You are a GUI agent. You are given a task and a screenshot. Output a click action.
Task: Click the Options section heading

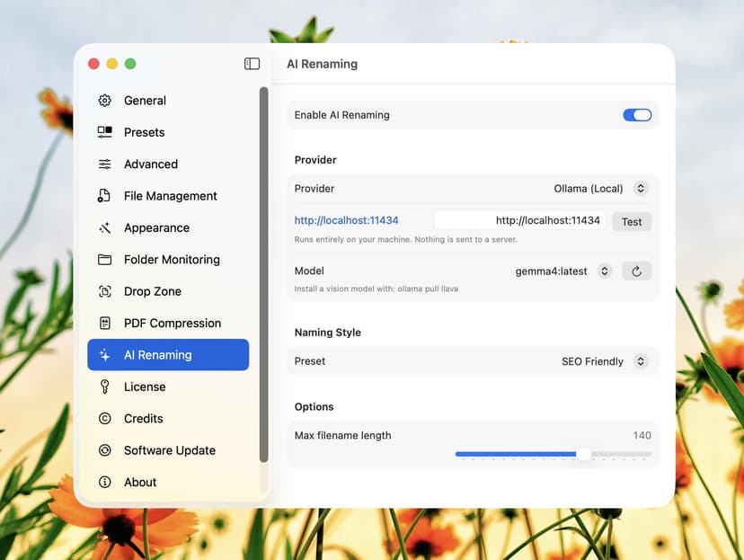[x=314, y=406]
